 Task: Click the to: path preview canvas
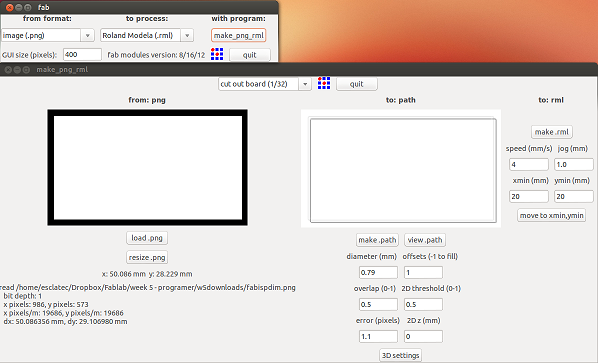[401, 169]
